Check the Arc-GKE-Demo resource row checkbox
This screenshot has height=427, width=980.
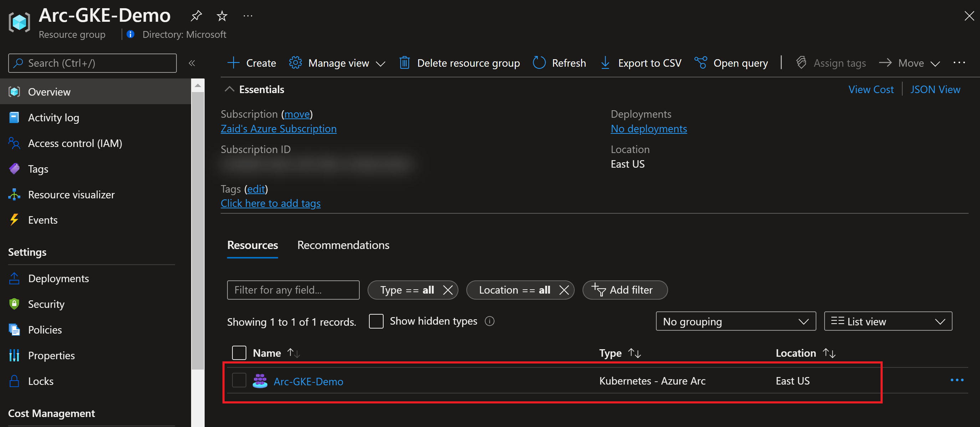tap(239, 380)
